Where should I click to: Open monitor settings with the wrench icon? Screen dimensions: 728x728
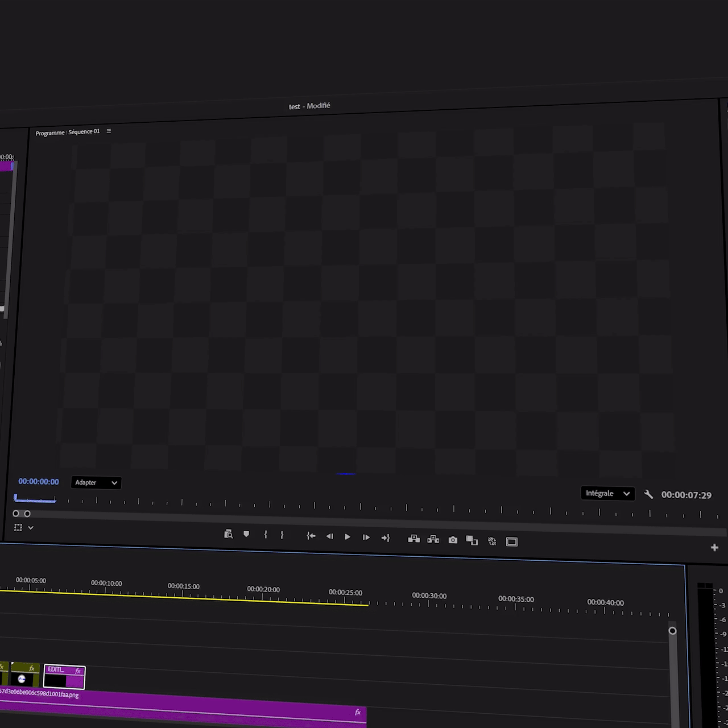click(x=648, y=494)
